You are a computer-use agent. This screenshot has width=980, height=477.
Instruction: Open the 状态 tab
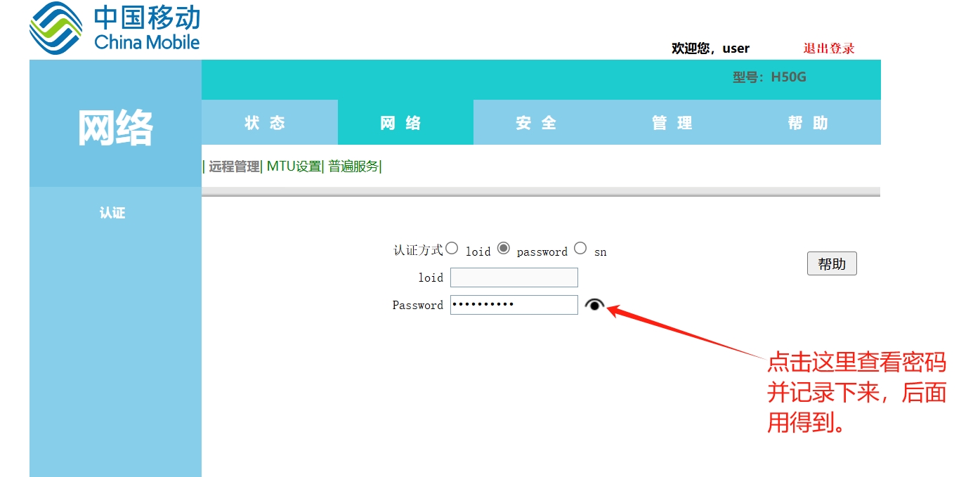(269, 122)
